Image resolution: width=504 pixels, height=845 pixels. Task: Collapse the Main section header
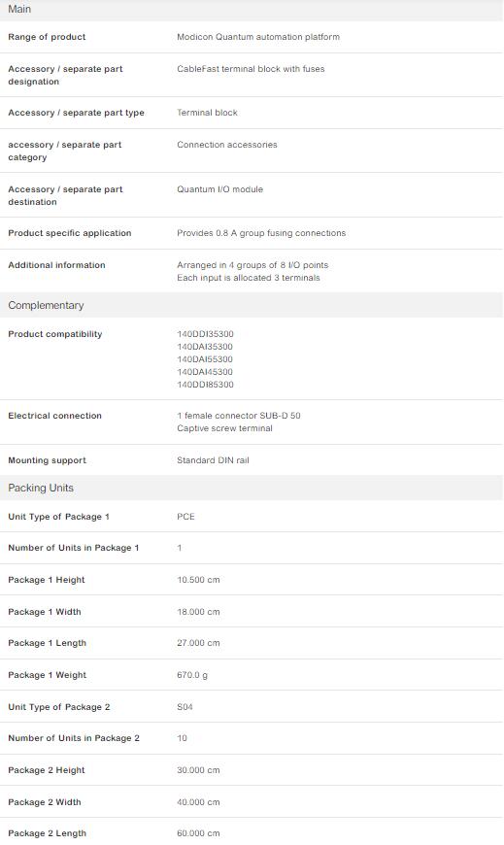252,10
